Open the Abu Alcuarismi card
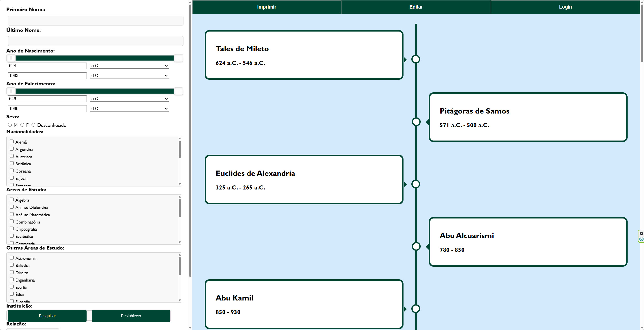Screen dimensions: 644x330 click(528, 242)
